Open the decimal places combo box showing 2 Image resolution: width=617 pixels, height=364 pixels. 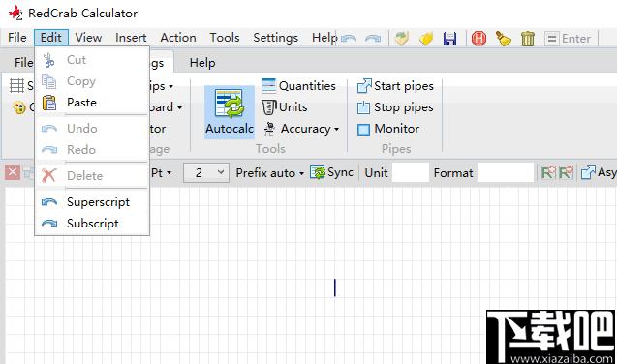click(x=205, y=172)
